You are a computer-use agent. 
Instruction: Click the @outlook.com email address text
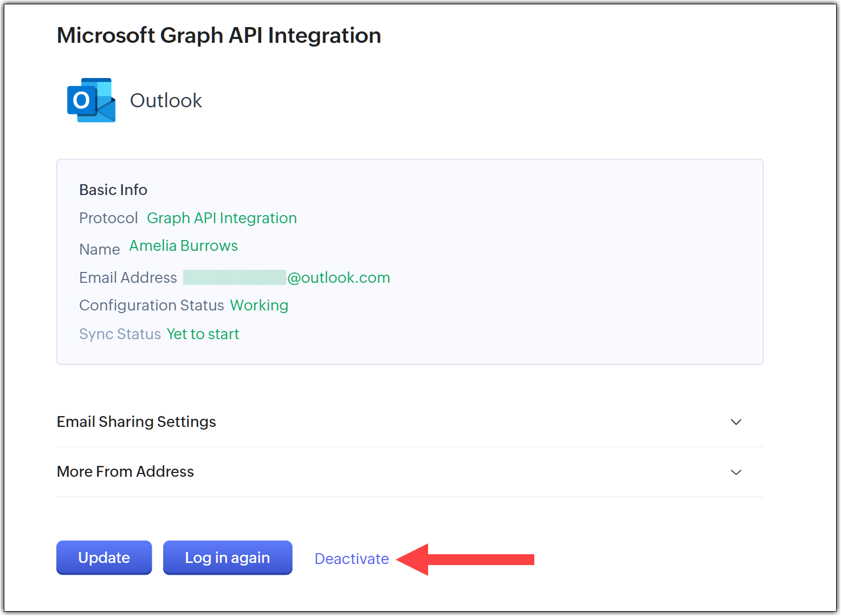[339, 278]
